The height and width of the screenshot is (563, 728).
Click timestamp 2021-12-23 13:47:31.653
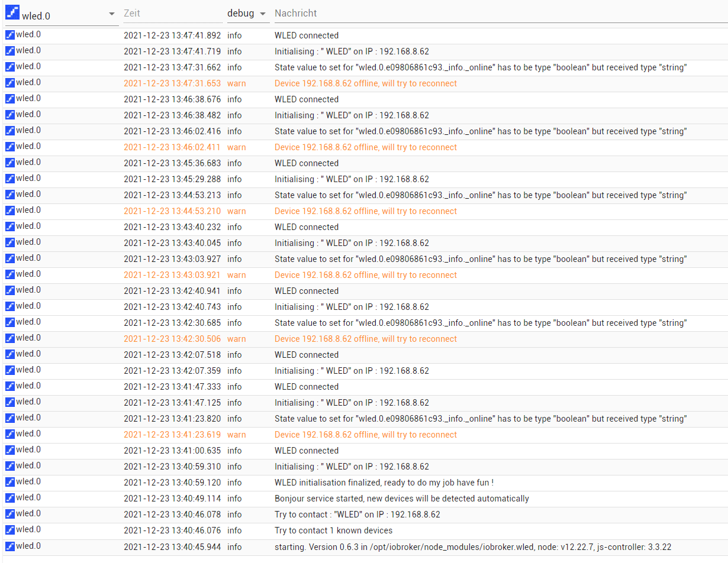coord(172,83)
